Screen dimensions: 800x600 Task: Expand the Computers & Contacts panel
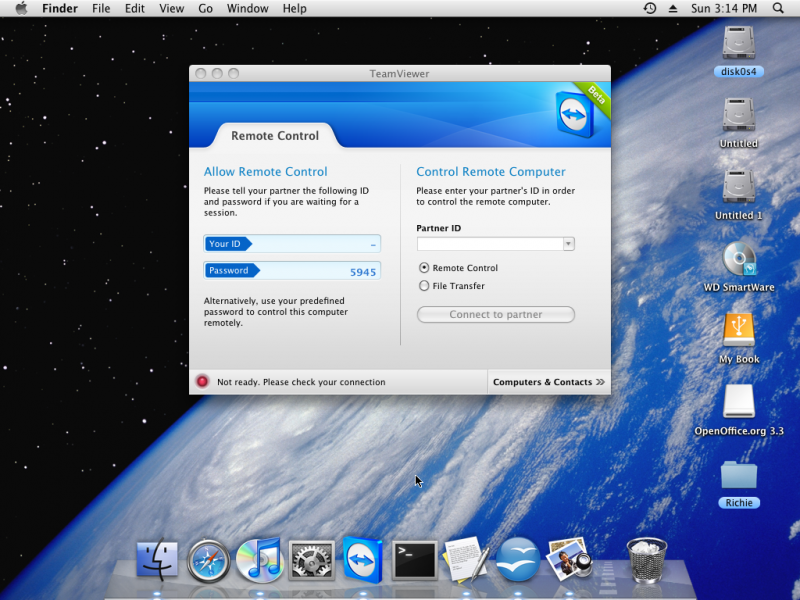click(548, 382)
